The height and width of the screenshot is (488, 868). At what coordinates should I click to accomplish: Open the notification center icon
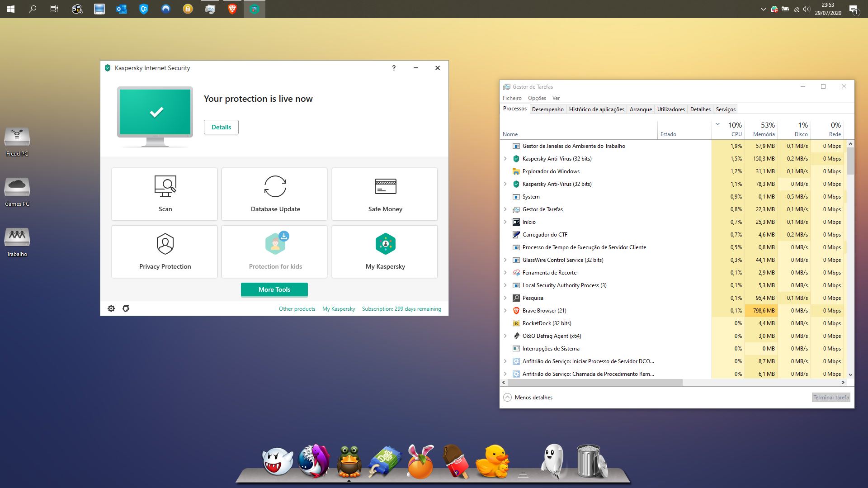[x=854, y=9]
